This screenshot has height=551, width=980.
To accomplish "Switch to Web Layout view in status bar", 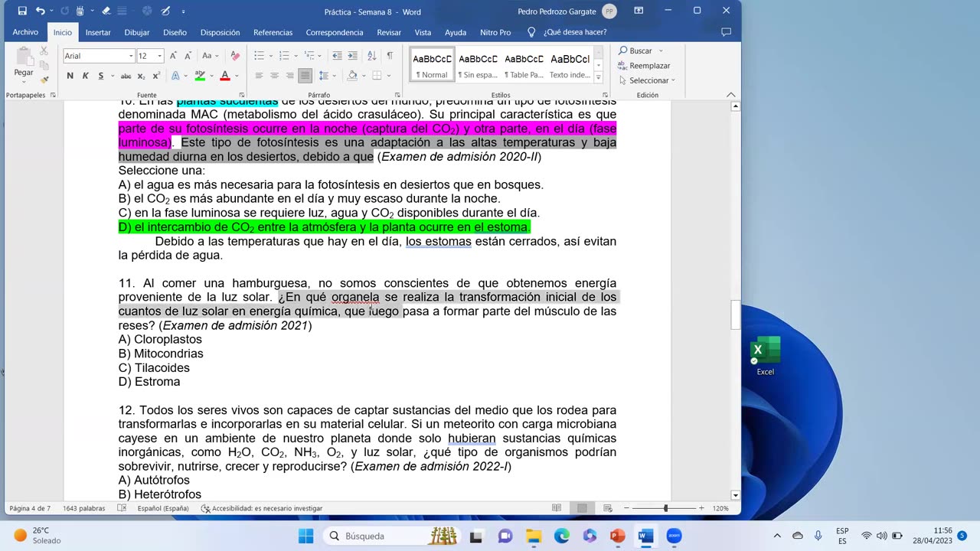I will [x=607, y=508].
